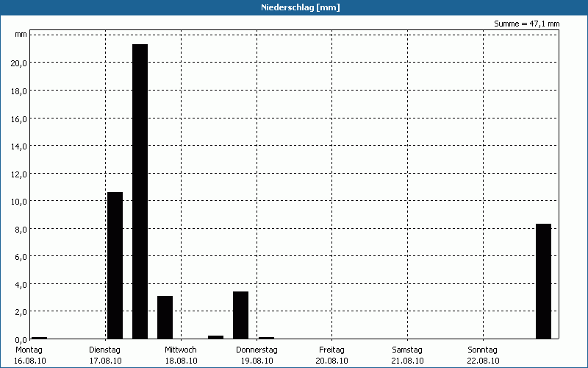Click the date 18.08.10
Viewport: 588px width, 368px height.
pos(181,361)
